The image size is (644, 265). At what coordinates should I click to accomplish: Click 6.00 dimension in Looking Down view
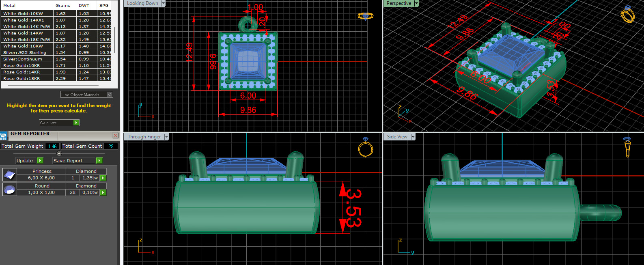248,96
